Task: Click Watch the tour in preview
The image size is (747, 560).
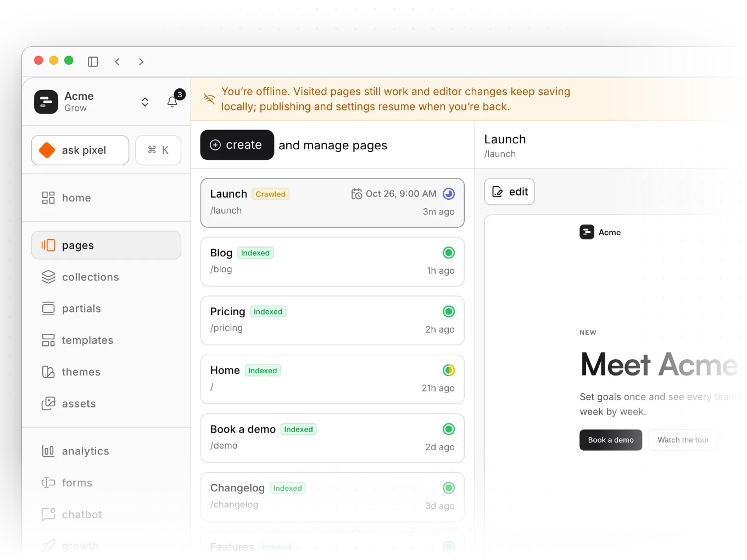Action: 683,440
